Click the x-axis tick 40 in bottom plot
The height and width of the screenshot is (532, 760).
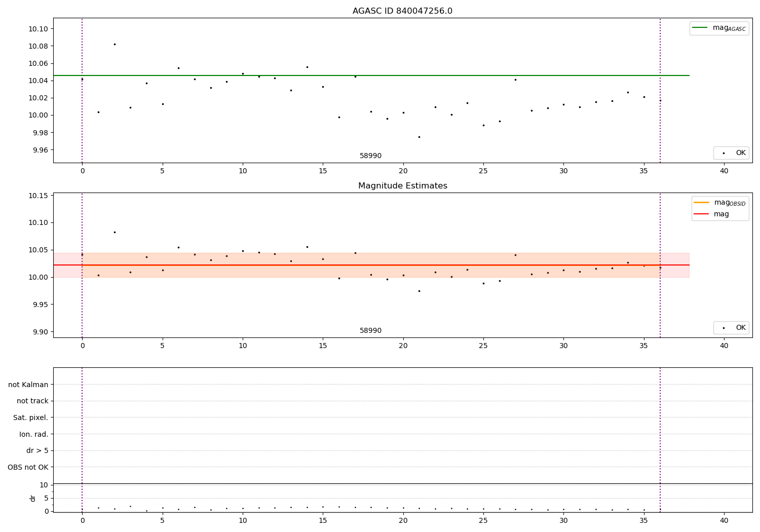724,520
